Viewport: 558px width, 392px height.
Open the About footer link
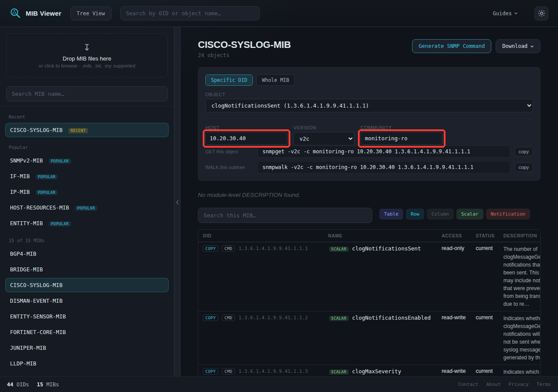493,384
